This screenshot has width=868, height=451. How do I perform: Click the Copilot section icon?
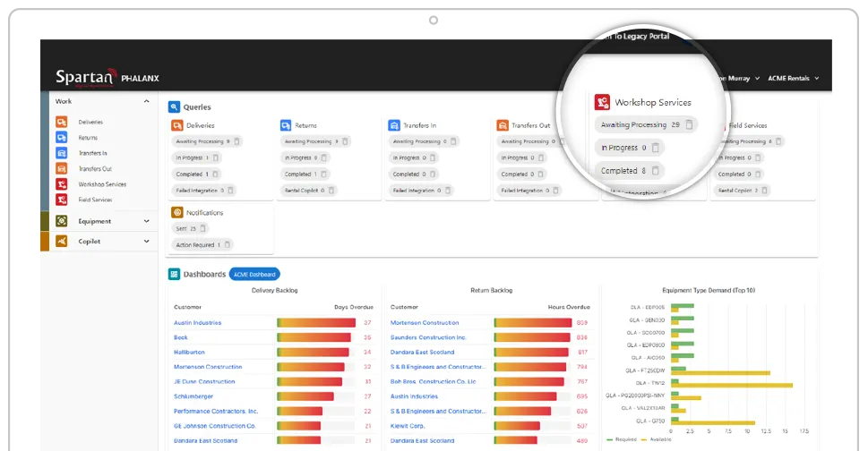point(62,241)
